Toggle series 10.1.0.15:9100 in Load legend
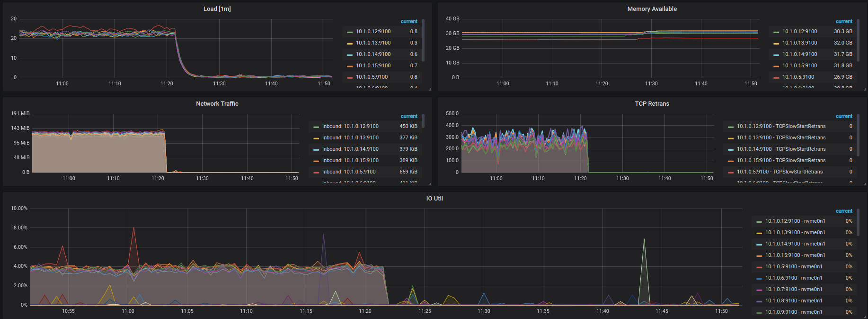 coord(373,65)
